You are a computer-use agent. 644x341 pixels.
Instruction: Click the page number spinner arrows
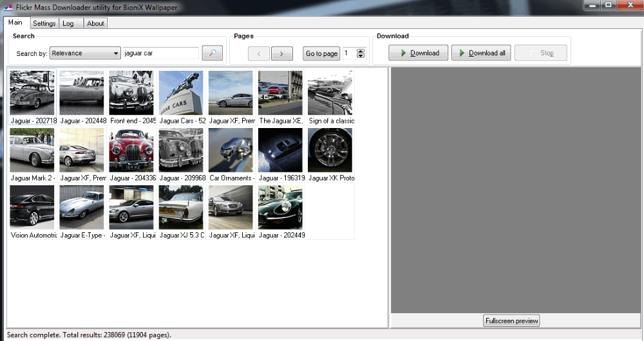361,53
